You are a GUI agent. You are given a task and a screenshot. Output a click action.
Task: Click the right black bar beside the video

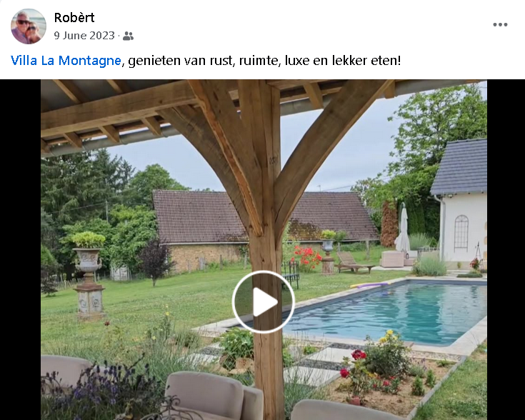coord(506,249)
